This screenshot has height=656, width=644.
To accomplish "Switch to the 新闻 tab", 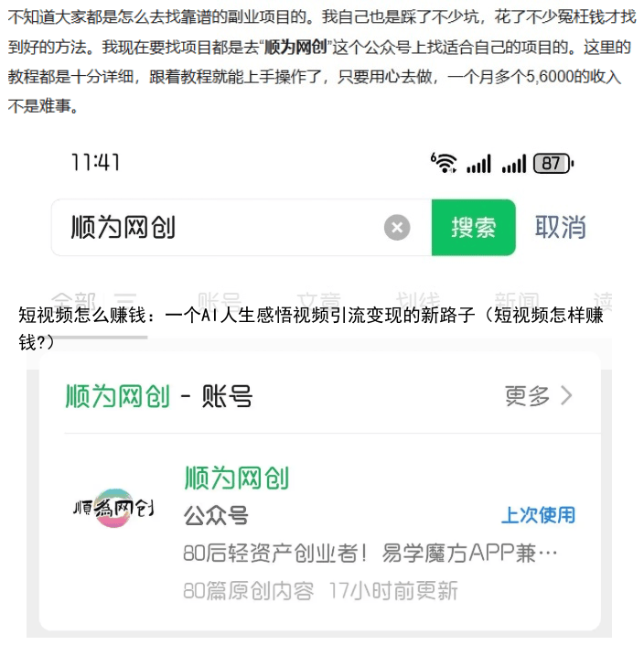I will [x=517, y=300].
